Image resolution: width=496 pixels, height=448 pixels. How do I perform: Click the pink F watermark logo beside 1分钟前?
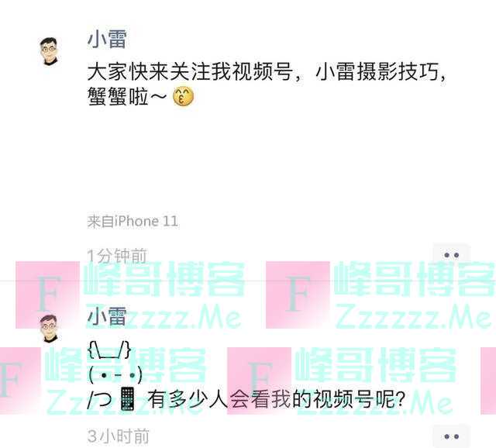pyautogui.click(x=47, y=295)
